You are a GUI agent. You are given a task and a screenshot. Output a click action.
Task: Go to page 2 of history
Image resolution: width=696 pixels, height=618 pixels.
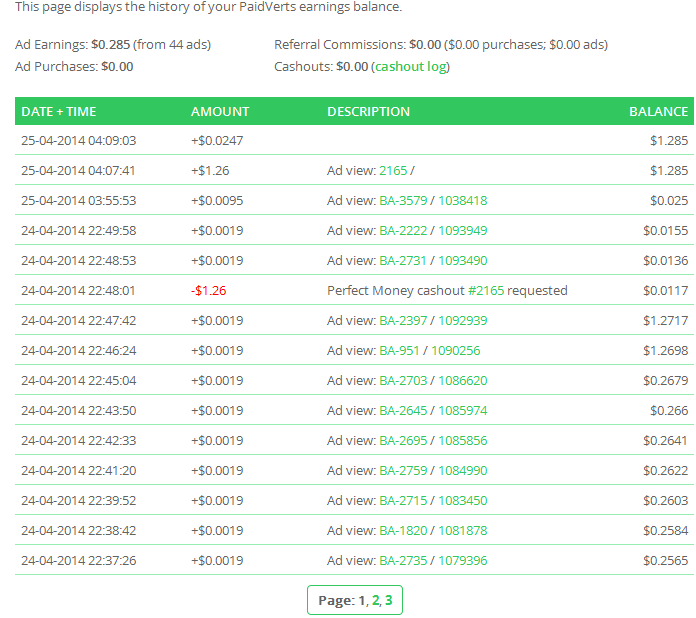coord(375,601)
